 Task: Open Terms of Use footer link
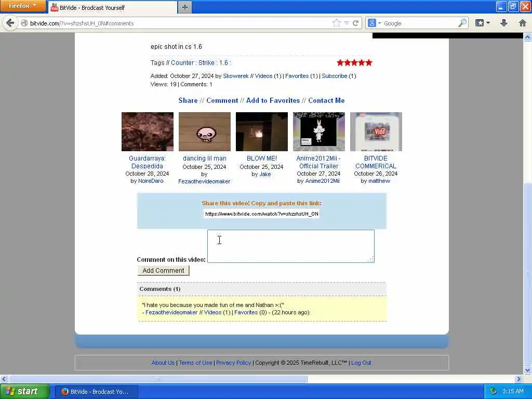[x=195, y=363]
